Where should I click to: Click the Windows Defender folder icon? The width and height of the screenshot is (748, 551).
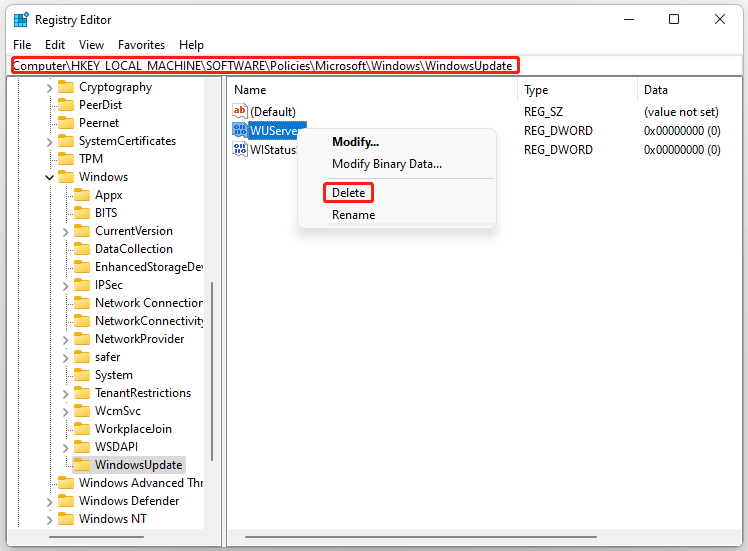(66, 501)
